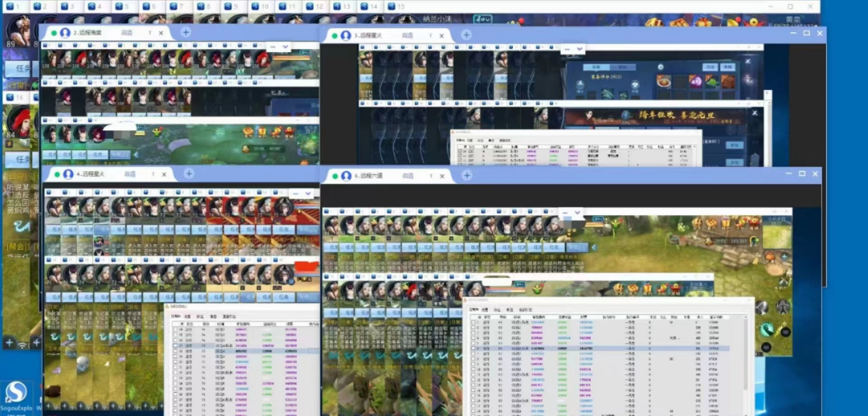The width and height of the screenshot is (868, 416).
Task: Open the 高清 quality option in remote window 3
Action: pos(407,35)
